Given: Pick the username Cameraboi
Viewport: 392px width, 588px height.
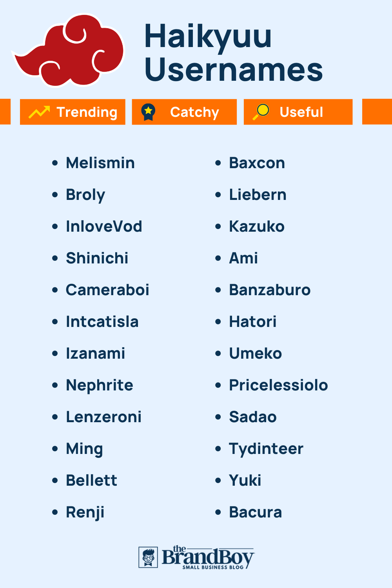Looking at the screenshot, I should tap(107, 290).
